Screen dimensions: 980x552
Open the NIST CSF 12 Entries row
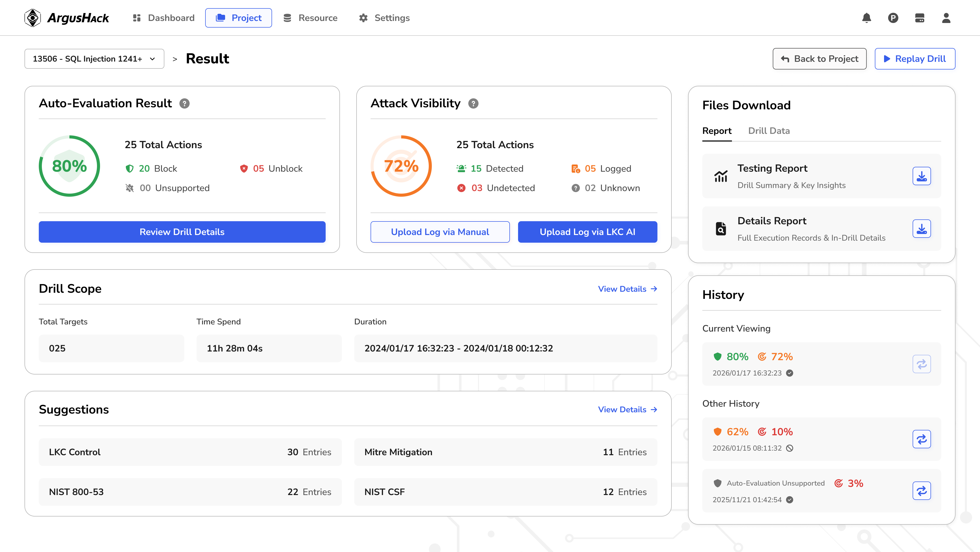(506, 492)
